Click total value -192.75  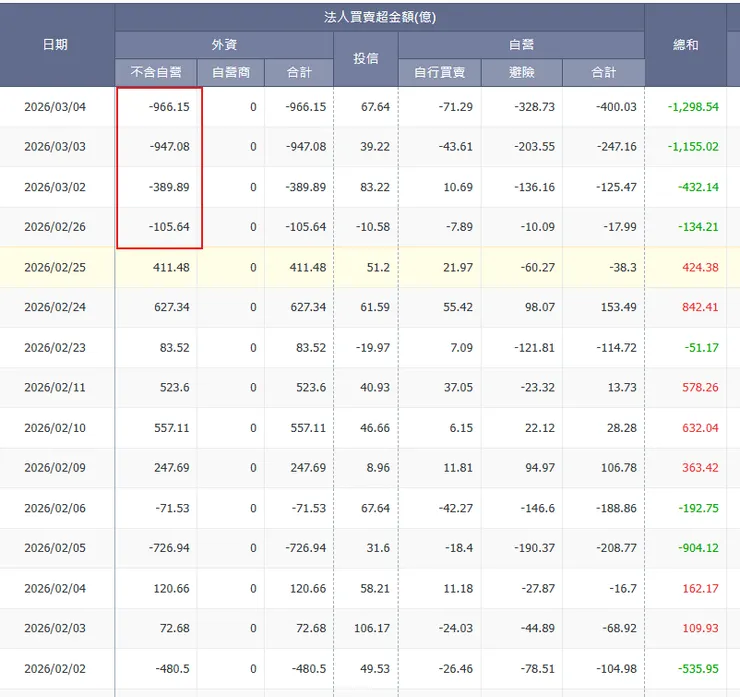pyautogui.click(x=698, y=508)
